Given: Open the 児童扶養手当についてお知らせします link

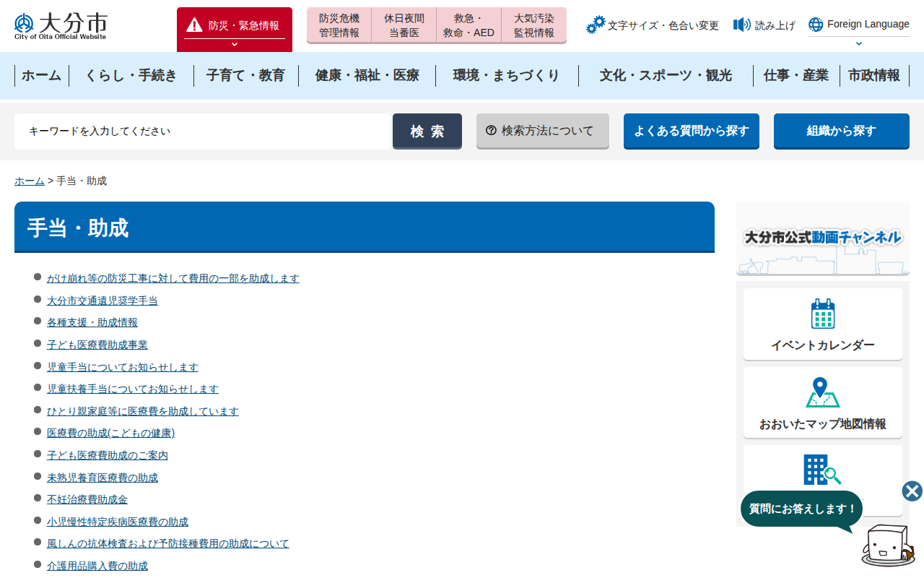Looking at the screenshot, I should 133,389.
